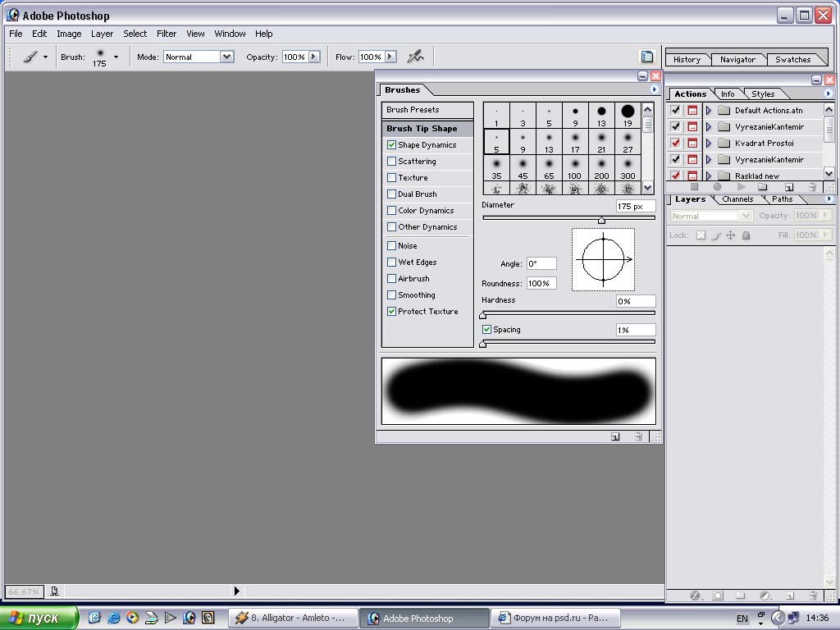This screenshot has width=840, height=630.
Task: Switch to the History tab
Action: coord(687,59)
